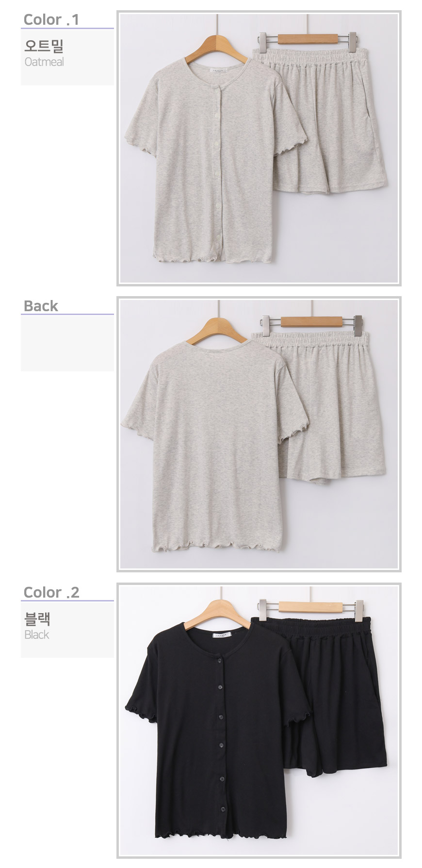Click the wooden clip hanger in black photo
Image resolution: width=422 pixels, height=868 pixels.
tap(310, 607)
